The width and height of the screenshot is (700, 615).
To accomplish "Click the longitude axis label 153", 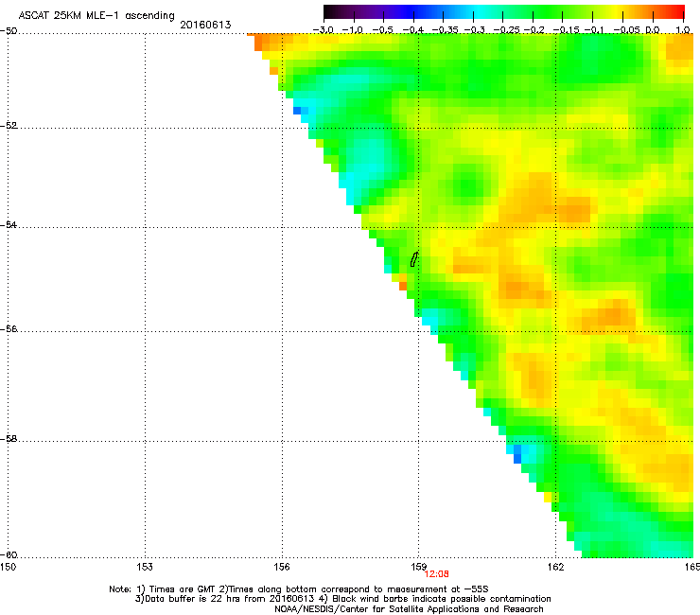I will [x=145, y=567].
